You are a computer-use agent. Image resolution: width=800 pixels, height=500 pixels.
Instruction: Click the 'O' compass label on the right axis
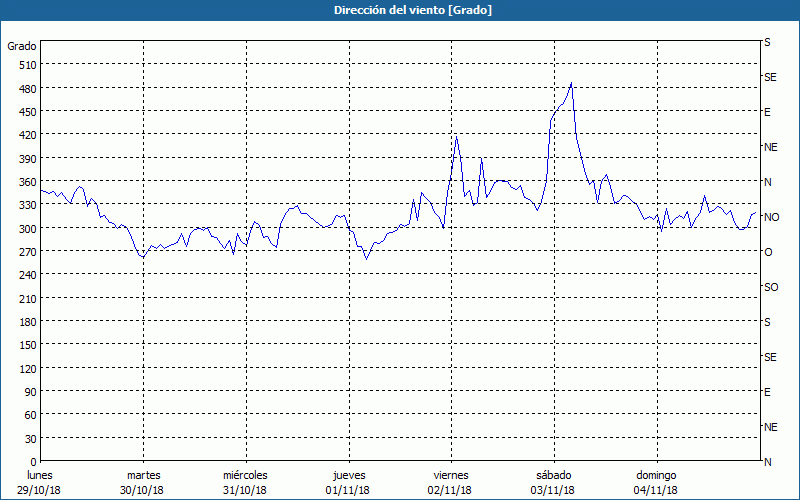point(768,252)
